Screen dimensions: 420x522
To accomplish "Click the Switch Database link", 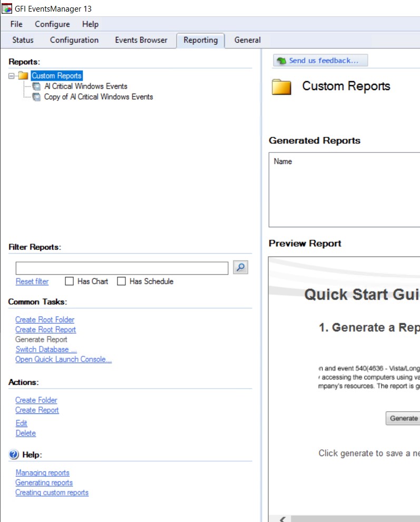I will 46,350.
